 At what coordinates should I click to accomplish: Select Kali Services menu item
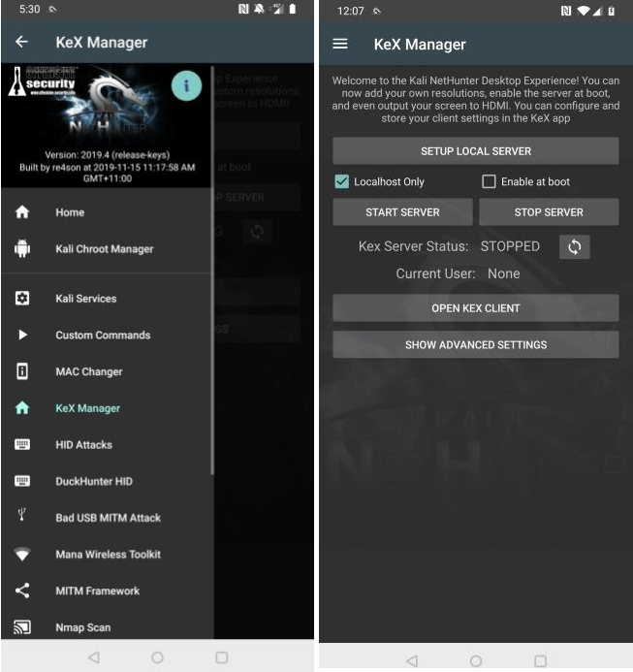[x=108, y=299]
